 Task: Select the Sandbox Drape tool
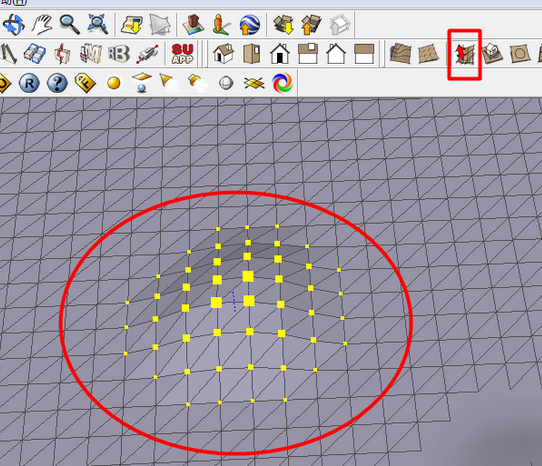(x=520, y=54)
